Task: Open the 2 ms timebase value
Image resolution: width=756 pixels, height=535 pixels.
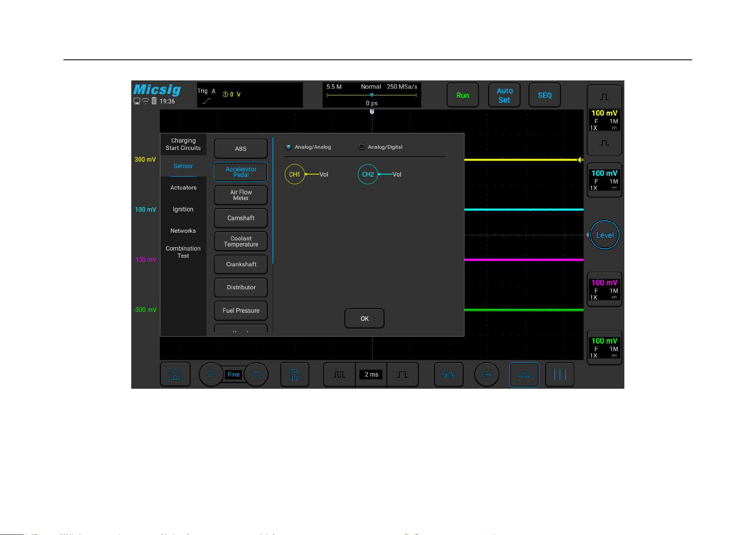Action: coord(371,375)
